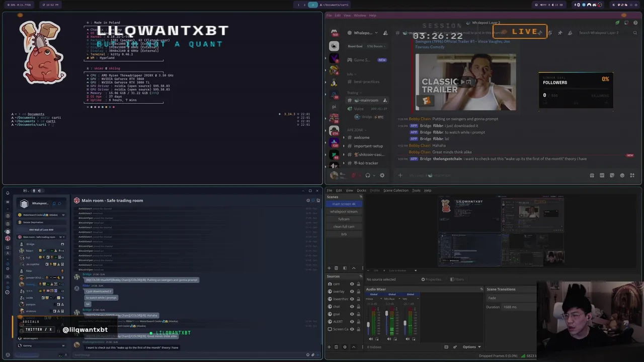Adjust the Mic/Aux volume fader

tap(386, 314)
